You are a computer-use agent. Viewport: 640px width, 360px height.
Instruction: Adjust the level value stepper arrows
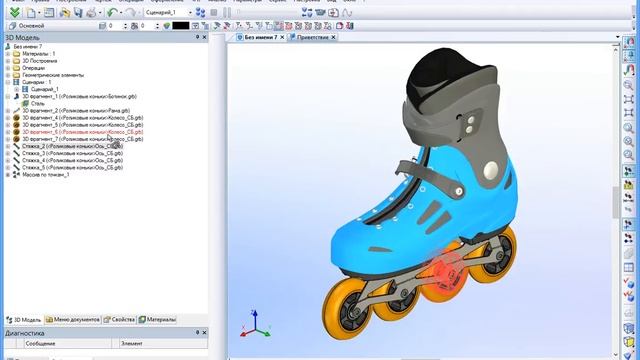pos(125,26)
